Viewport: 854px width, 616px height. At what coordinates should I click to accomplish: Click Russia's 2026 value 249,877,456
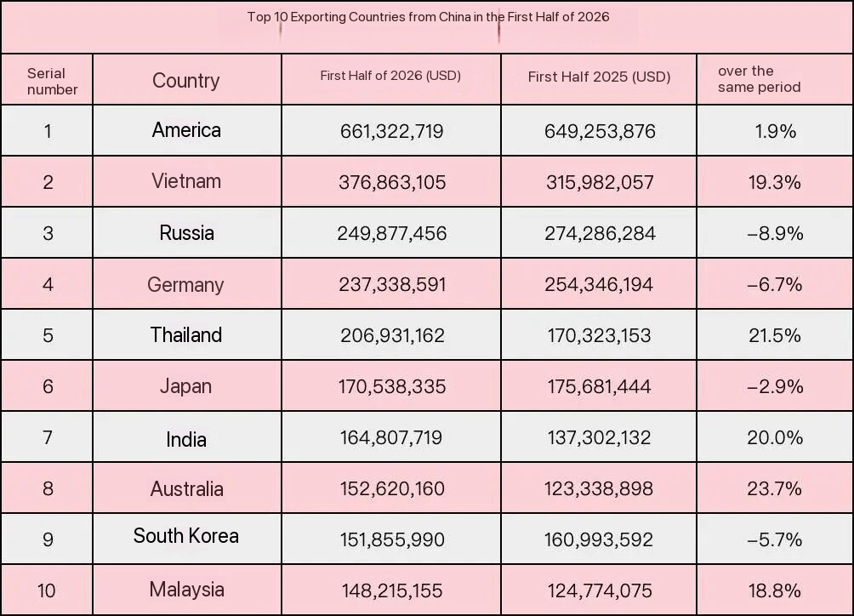tap(391, 233)
